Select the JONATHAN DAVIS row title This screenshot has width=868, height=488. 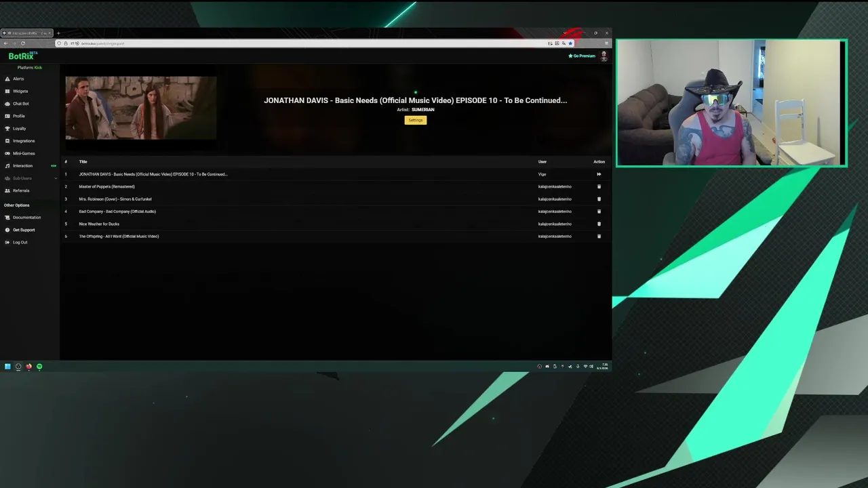pos(153,174)
